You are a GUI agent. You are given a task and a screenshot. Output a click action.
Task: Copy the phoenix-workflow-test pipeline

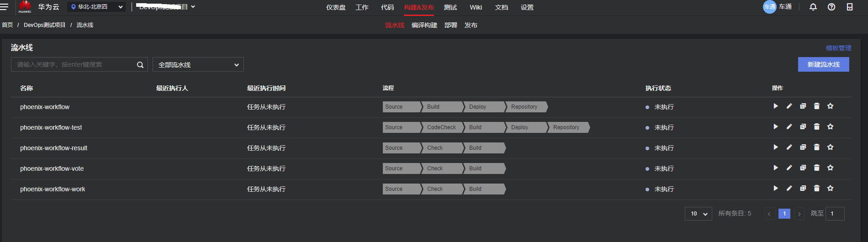[803, 126]
